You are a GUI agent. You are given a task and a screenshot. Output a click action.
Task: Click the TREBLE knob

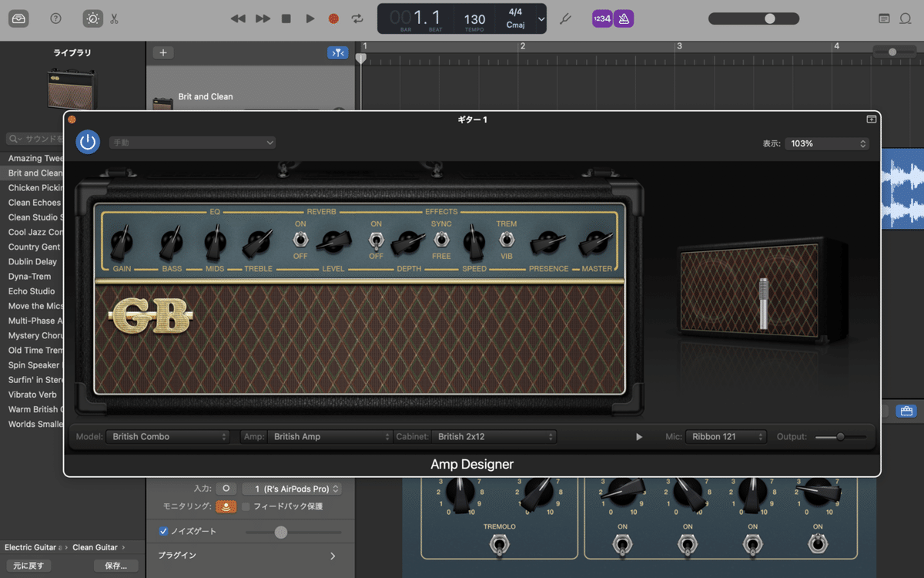(257, 244)
